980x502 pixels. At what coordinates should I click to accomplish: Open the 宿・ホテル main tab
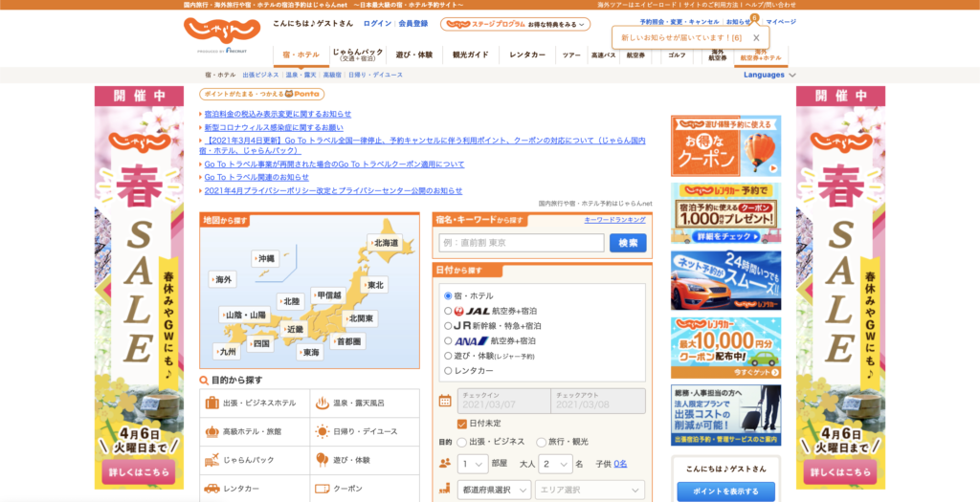click(x=301, y=55)
